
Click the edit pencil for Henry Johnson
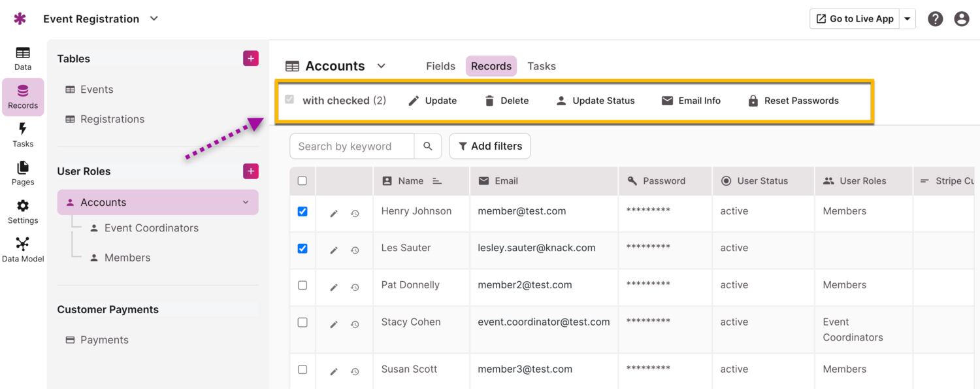(334, 214)
